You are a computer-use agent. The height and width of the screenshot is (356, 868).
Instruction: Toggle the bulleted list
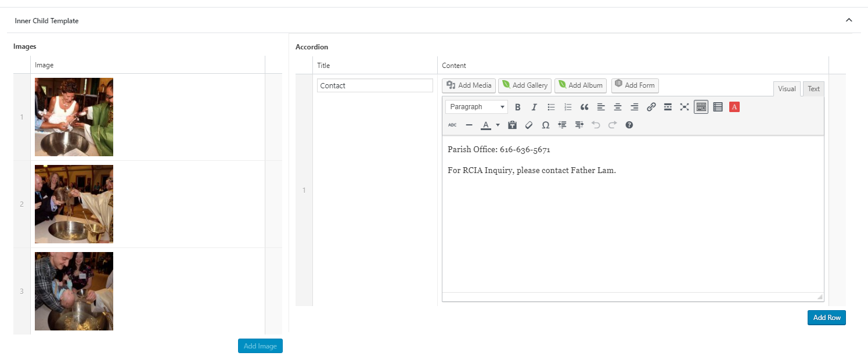[x=551, y=107]
